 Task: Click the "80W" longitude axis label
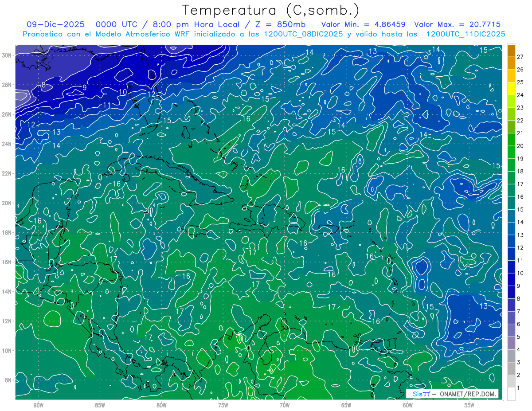(x=161, y=405)
